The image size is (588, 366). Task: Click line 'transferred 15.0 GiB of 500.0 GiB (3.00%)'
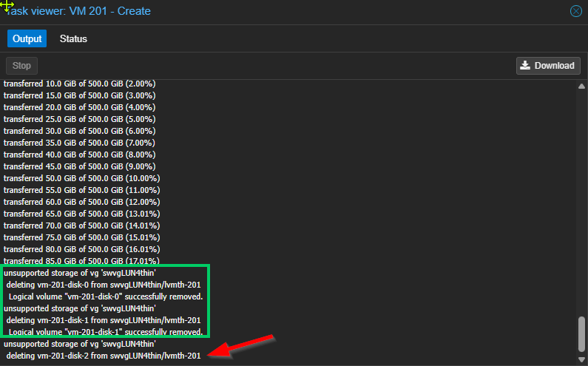coord(79,95)
